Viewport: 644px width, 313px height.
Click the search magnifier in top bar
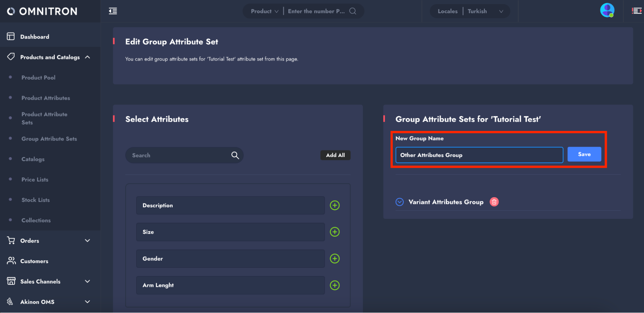[353, 11]
